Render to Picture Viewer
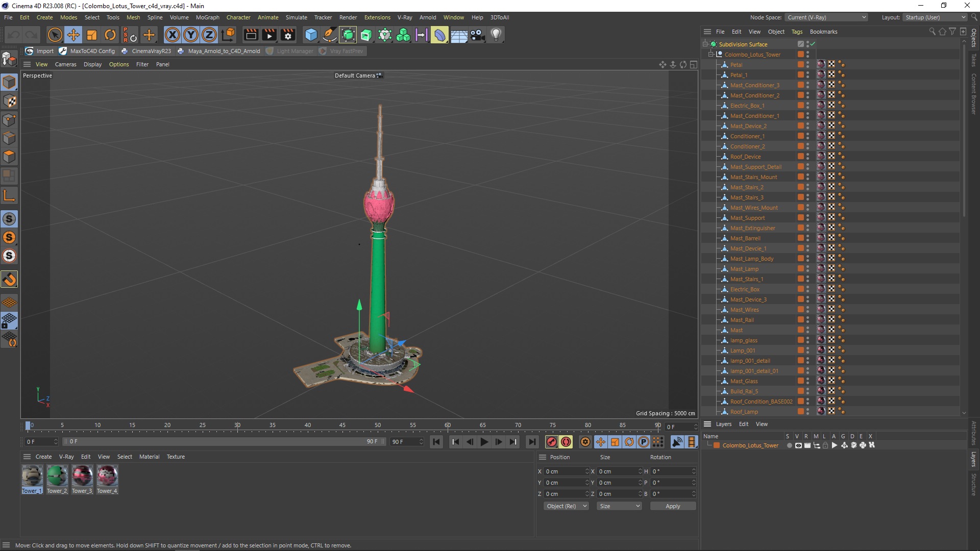 coord(269,35)
